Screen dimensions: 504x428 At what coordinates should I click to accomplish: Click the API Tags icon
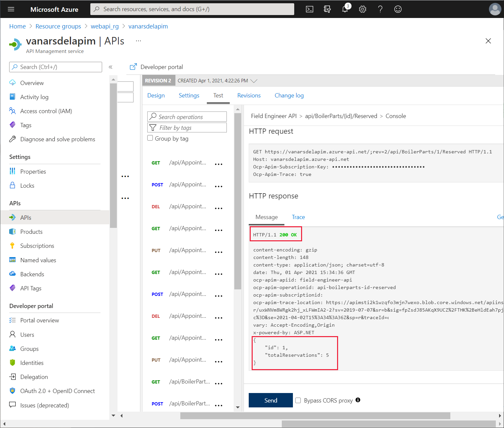[x=12, y=288]
